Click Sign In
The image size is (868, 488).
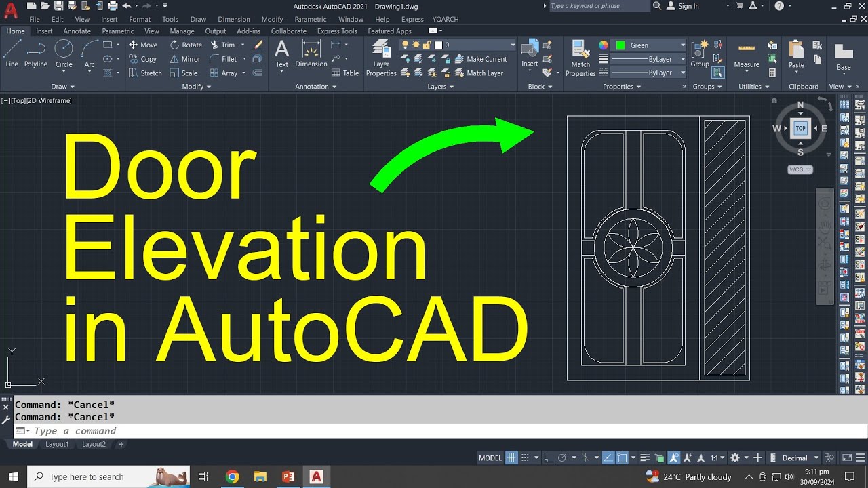point(683,6)
